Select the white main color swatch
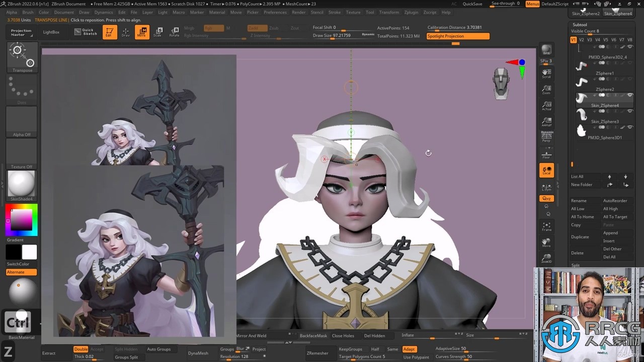Image resolution: width=644 pixels, height=362 pixels. (x=30, y=252)
